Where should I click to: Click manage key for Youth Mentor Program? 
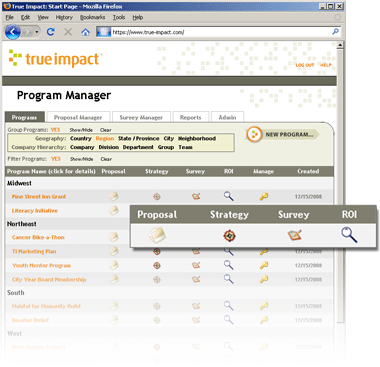tap(264, 265)
